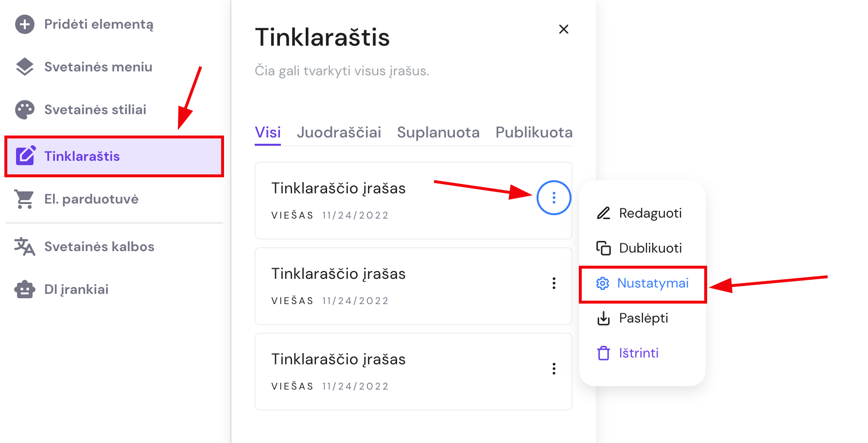Screen dimensions: 868x443
Task: Choose Nustatymai from the context menu
Action: point(642,283)
